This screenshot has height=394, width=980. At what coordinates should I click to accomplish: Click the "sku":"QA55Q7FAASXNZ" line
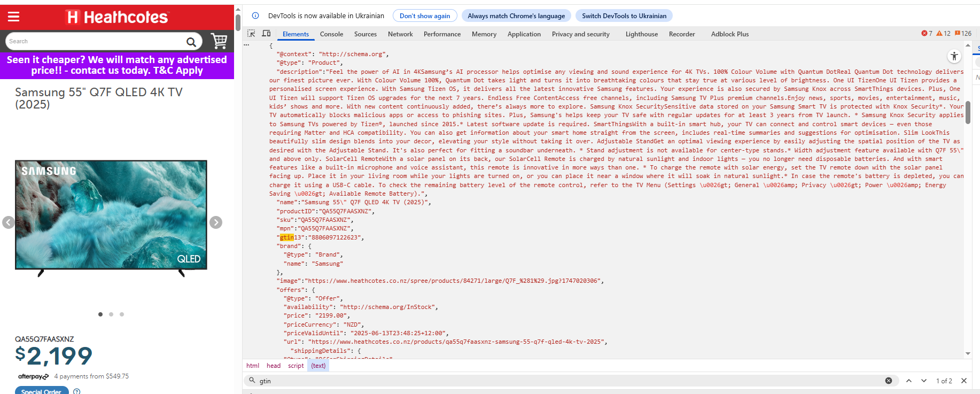point(315,220)
